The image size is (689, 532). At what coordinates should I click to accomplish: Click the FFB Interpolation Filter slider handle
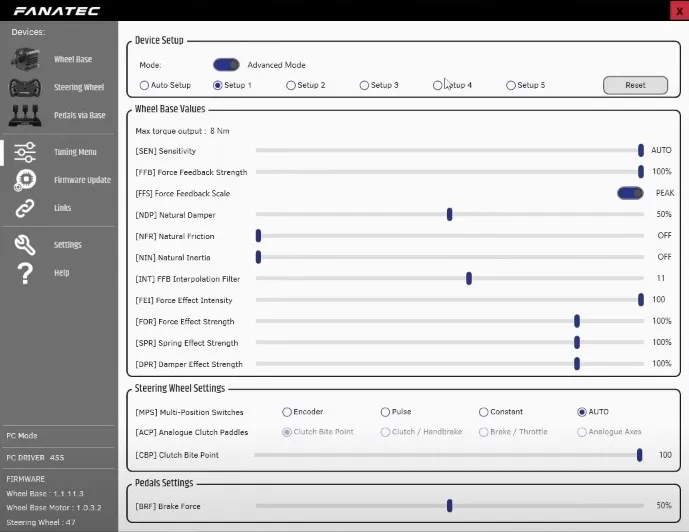click(469, 279)
